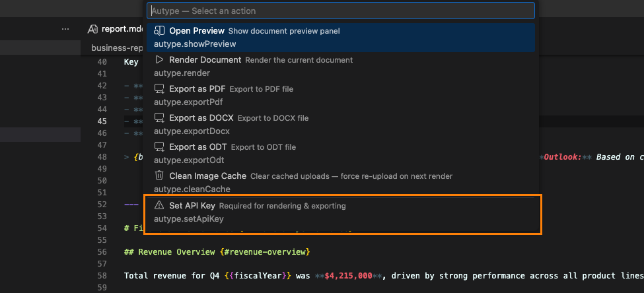Click the trash icon for Clean Image Cache
This screenshot has width=644, height=293.
tap(159, 176)
